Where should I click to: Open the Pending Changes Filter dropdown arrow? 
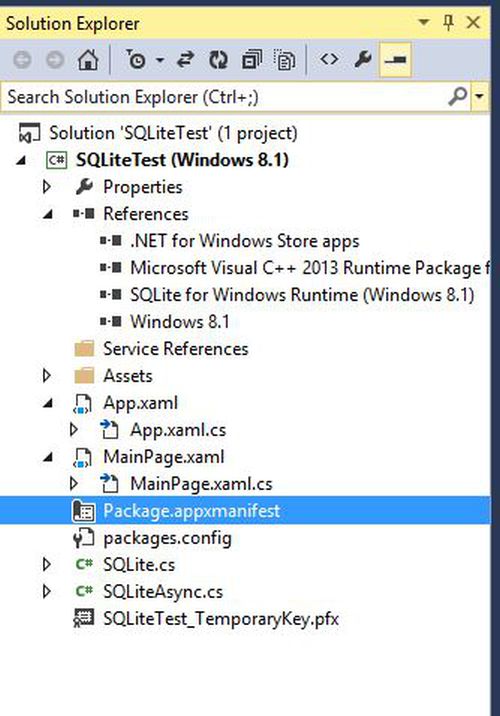(x=160, y=60)
